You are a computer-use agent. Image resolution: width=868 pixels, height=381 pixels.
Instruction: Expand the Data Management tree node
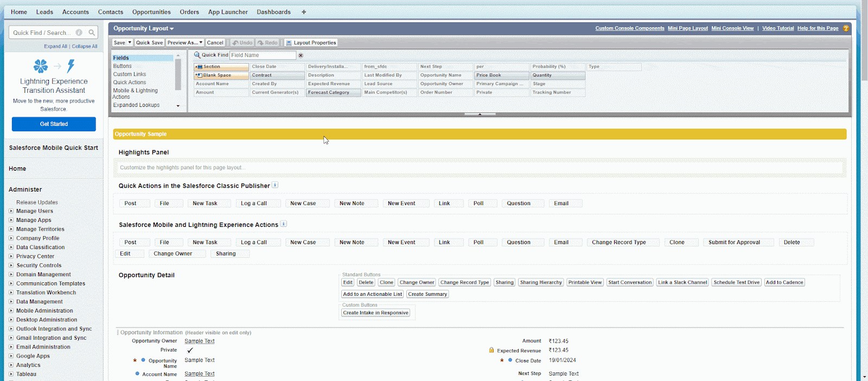11,302
